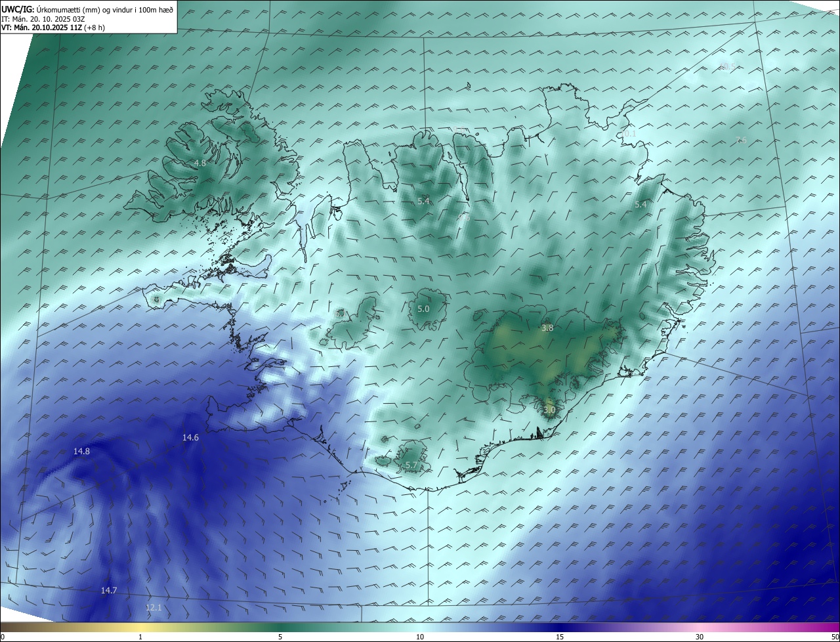The height and width of the screenshot is (642, 840).
Task: Click the 5.7 value on the southern glacier
Action: click(x=411, y=465)
